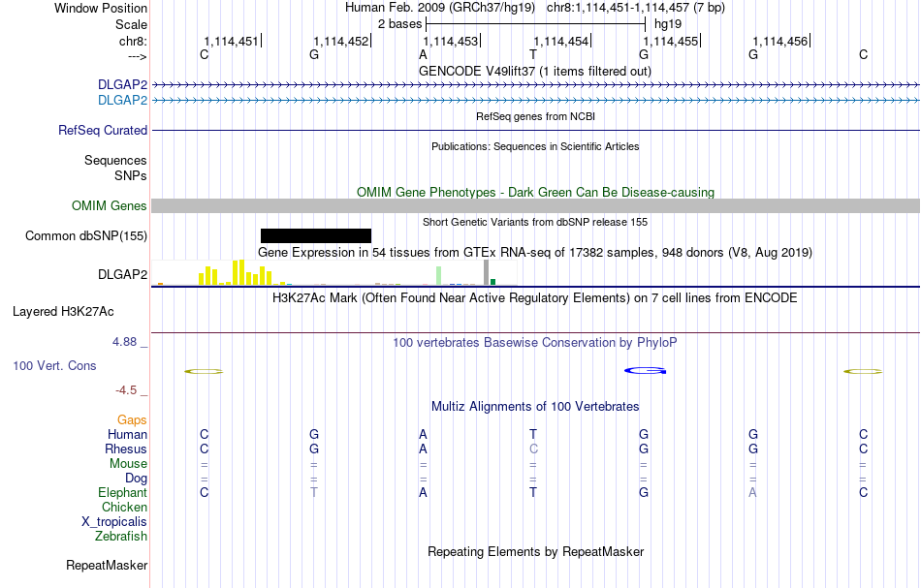
Task: Click the light green GTEx expression bar
Action: click(x=439, y=276)
